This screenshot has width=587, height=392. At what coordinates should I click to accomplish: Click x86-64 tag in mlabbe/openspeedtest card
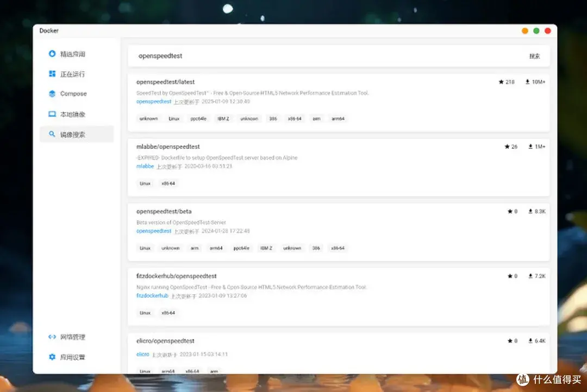point(168,184)
